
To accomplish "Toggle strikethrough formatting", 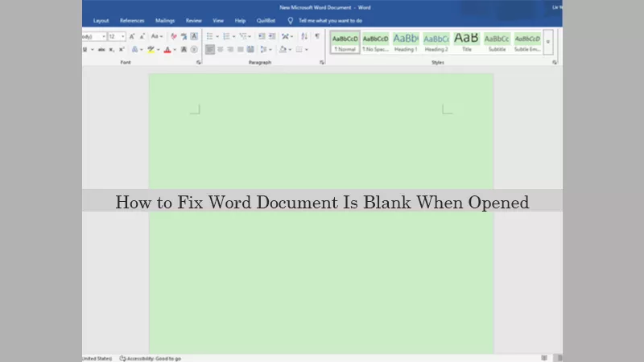I will [x=101, y=50].
